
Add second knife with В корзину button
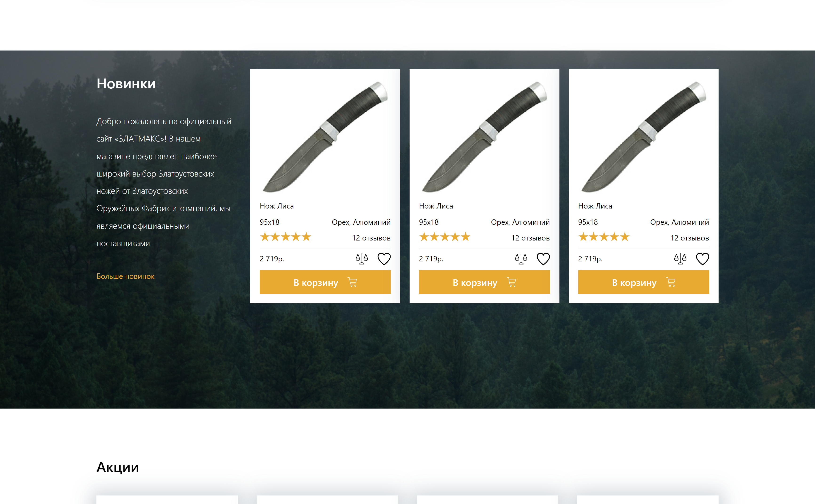484,282
